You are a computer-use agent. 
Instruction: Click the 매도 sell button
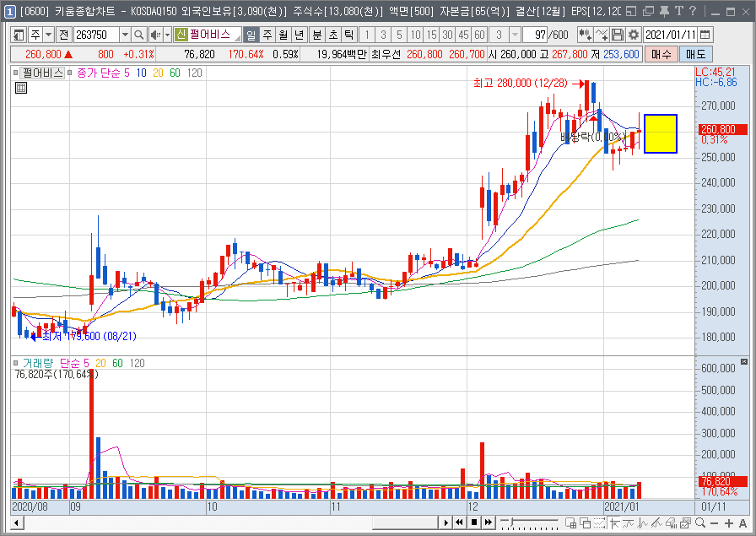pyautogui.click(x=696, y=55)
